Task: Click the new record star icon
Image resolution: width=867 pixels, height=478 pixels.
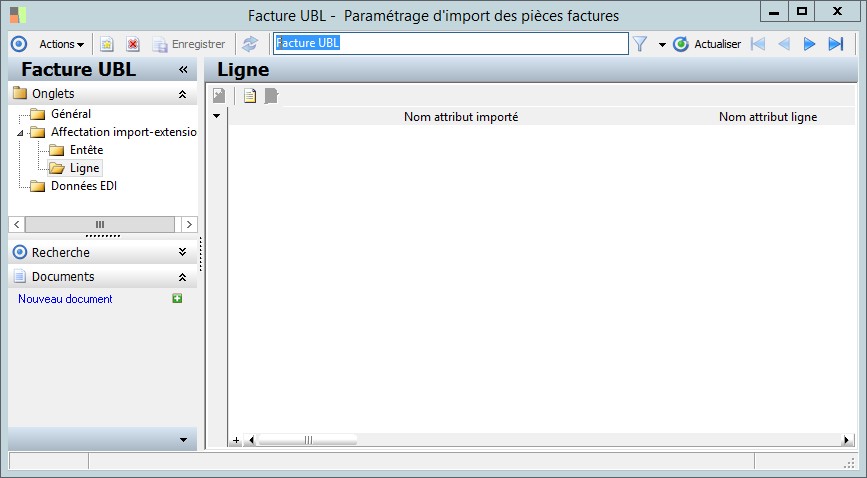Action: coord(107,44)
